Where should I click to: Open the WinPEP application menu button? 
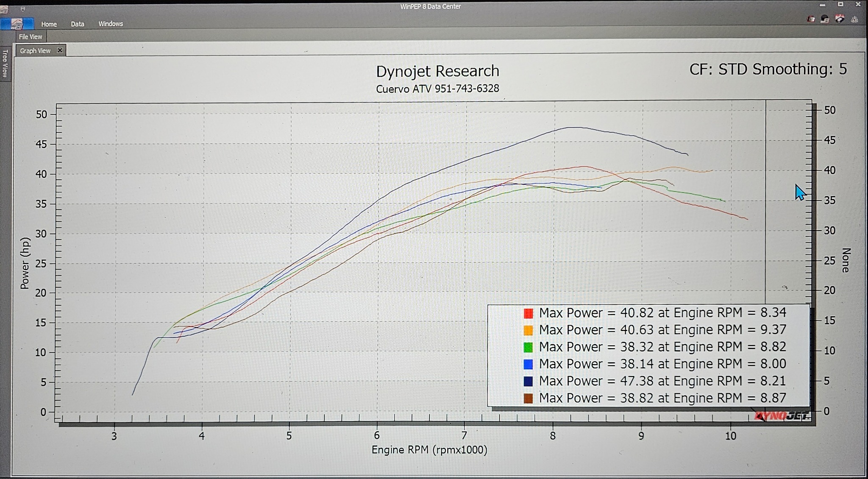point(17,23)
